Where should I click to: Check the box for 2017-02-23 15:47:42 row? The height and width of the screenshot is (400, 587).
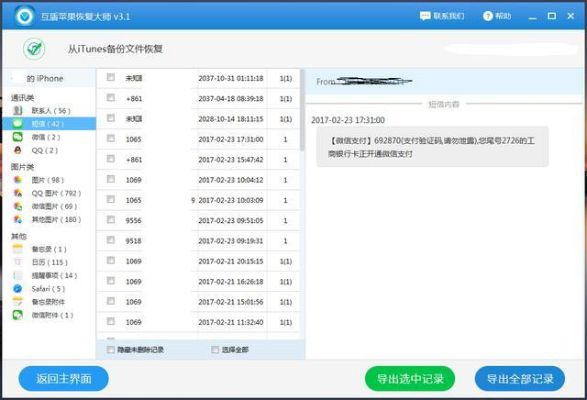(111, 158)
